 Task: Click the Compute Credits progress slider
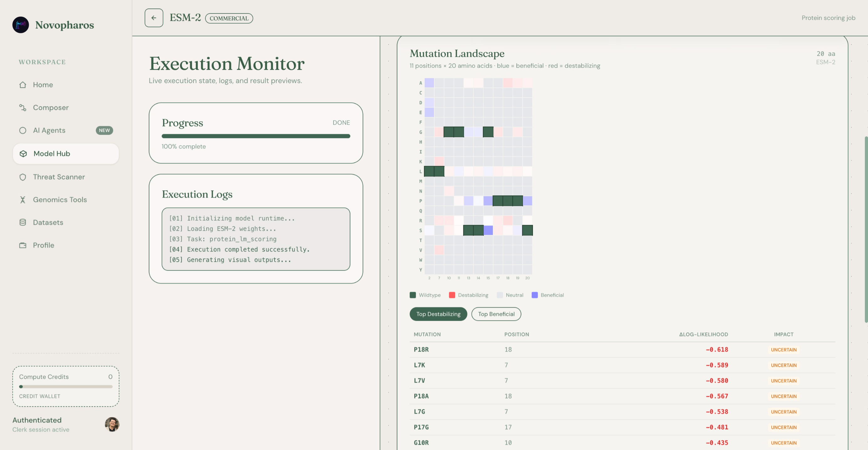66,387
